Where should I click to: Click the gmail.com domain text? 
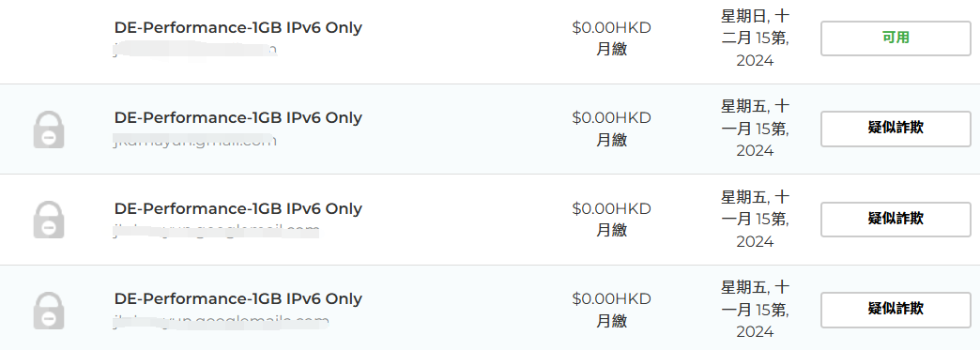(x=195, y=141)
